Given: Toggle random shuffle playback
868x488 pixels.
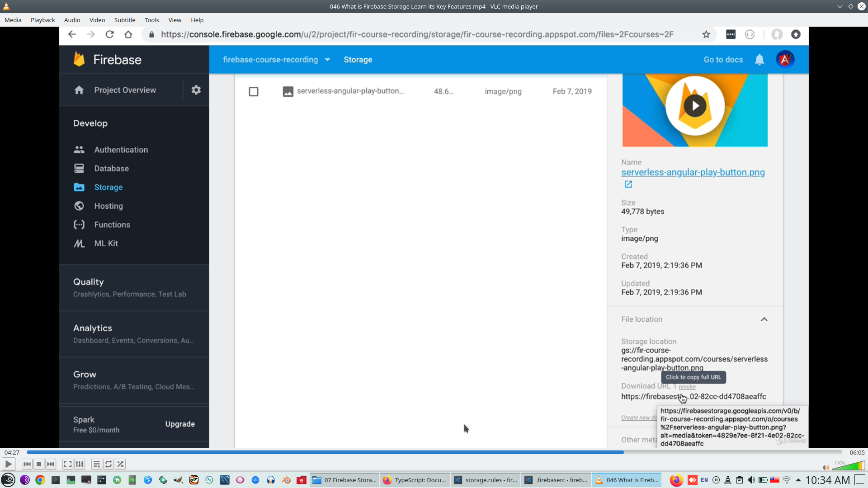Looking at the screenshot, I should [x=120, y=464].
